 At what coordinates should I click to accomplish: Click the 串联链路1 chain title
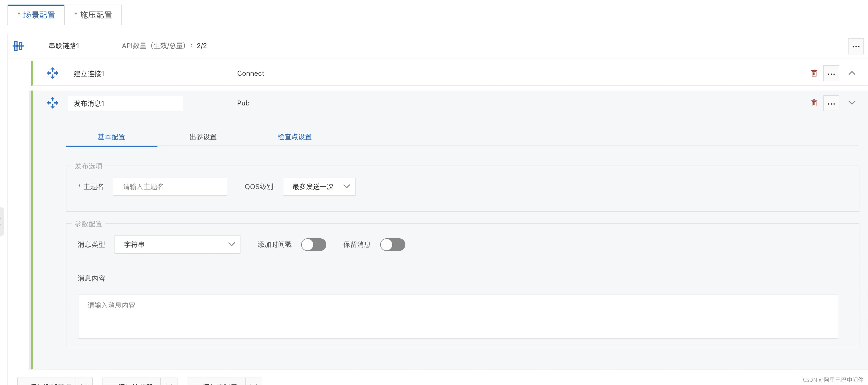coord(64,46)
